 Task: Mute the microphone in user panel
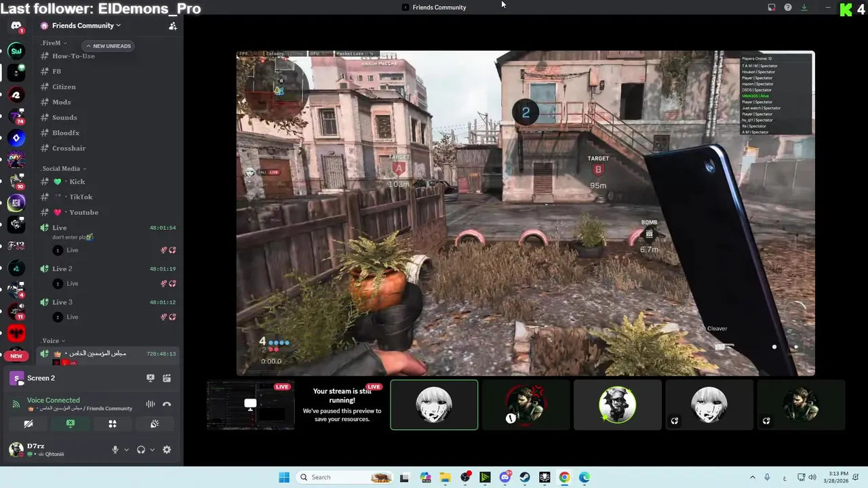tap(115, 450)
